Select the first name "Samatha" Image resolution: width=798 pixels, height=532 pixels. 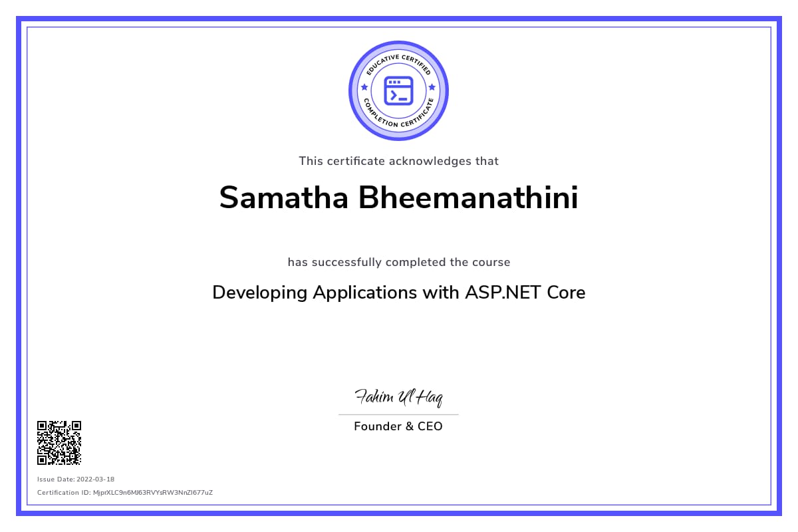pos(283,198)
